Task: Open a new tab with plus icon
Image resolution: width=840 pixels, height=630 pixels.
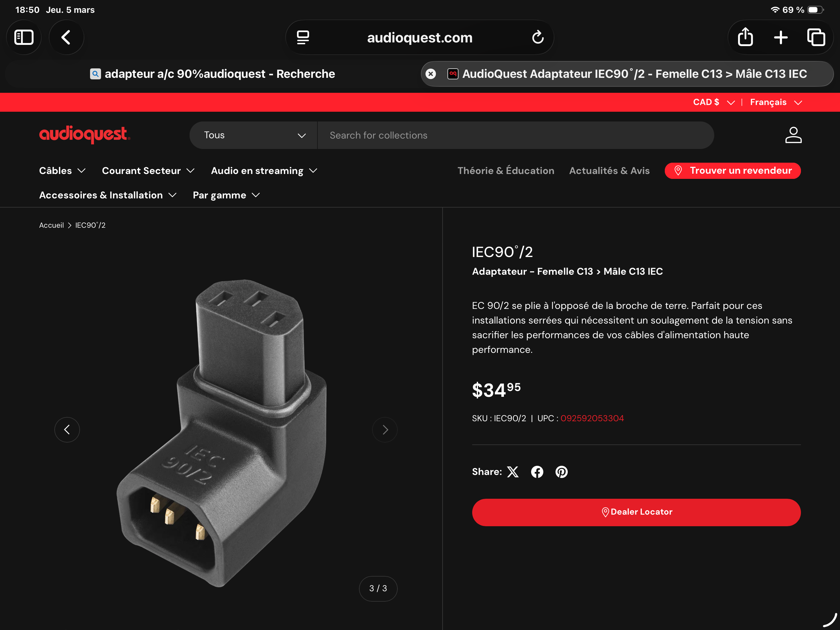Action: point(781,37)
